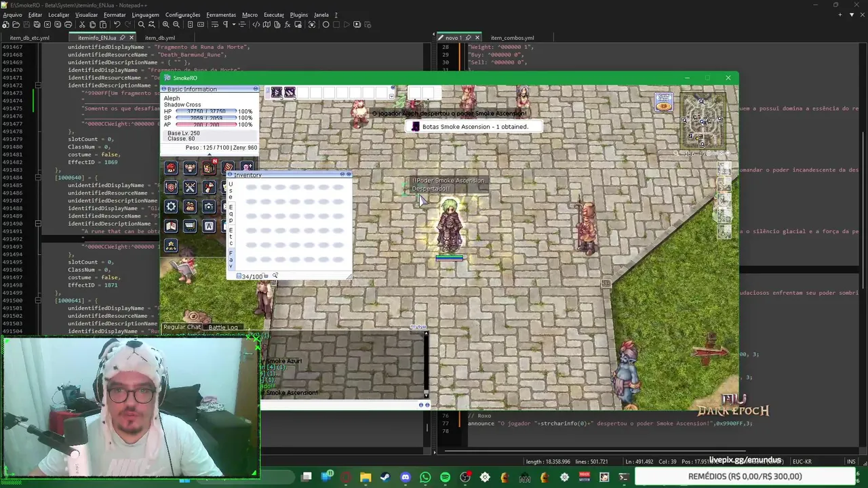
Task: Open Discord from the taskbar
Action: 406,477
